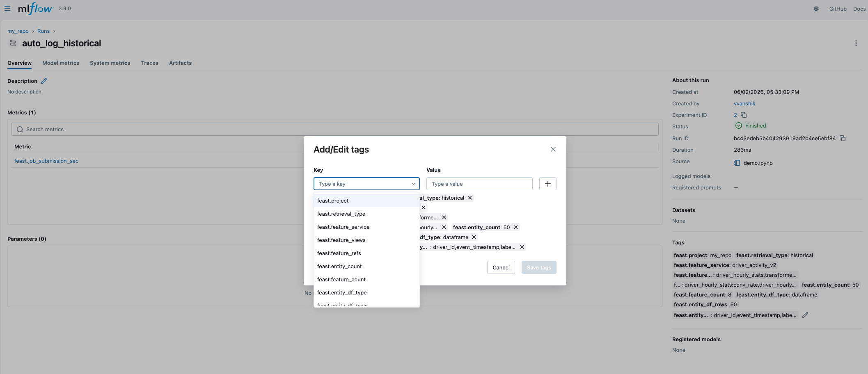Remove the df_type: dataframe tag
Image resolution: width=868 pixels, height=374 pixels.
pos(474,237)
